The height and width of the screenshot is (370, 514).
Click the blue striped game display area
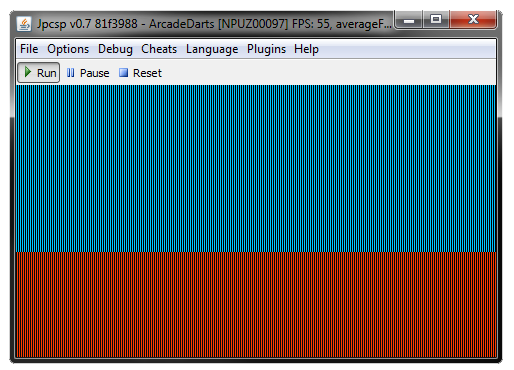256,168
